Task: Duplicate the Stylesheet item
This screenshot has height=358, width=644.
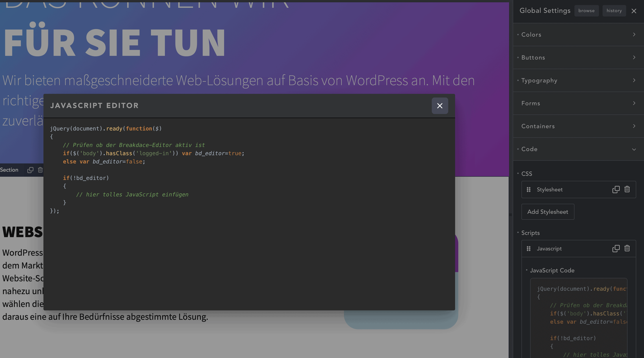Action: (616, 189)
